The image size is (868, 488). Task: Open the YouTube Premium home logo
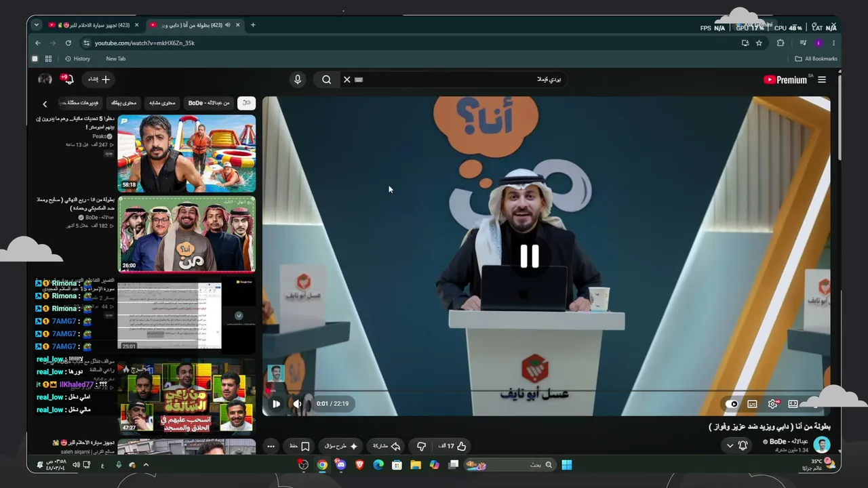[x=785, y=79]
